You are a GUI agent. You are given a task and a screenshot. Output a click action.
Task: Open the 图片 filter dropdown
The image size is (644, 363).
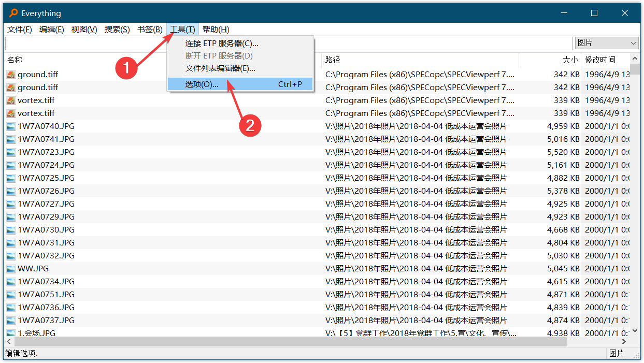pos(607,43)
